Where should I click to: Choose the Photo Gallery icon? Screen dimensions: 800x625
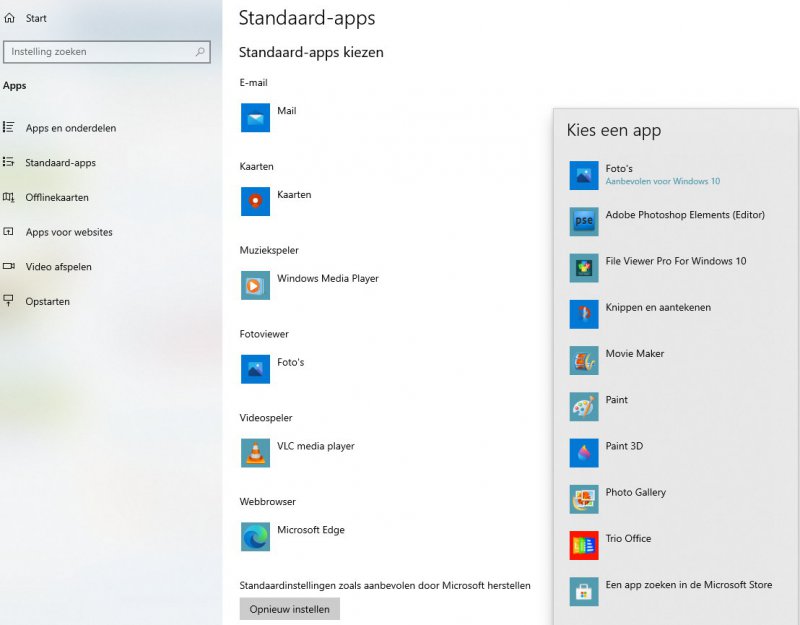point(584,499)
